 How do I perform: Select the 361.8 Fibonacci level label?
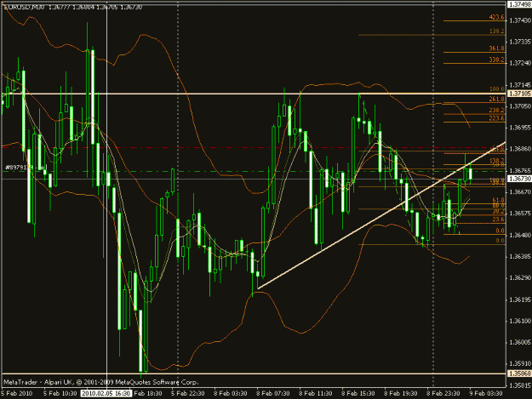(x=497, y=48)
